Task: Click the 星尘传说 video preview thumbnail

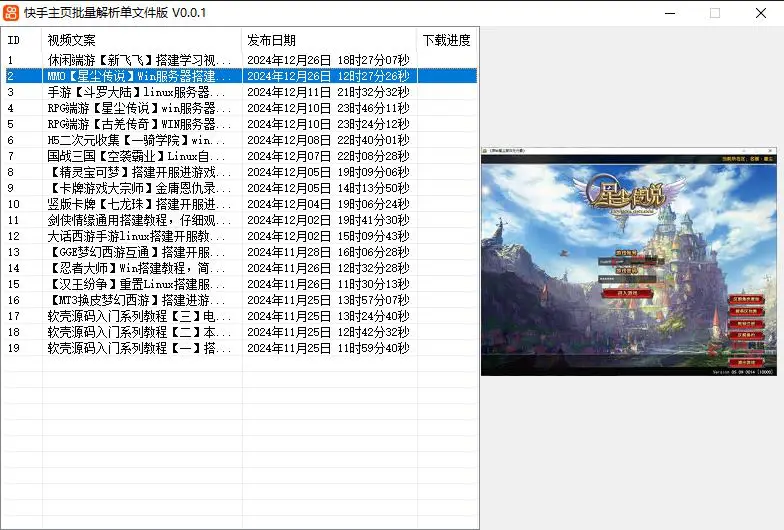Action: click(629, 262)
